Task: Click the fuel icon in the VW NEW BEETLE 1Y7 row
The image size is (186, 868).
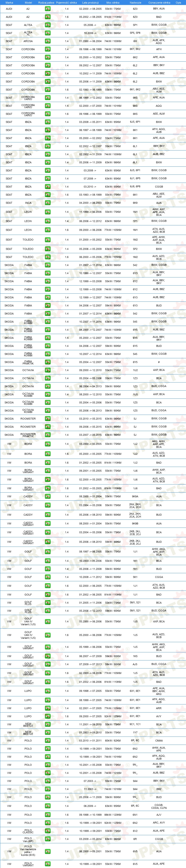Action: click(x=48, y=732)
